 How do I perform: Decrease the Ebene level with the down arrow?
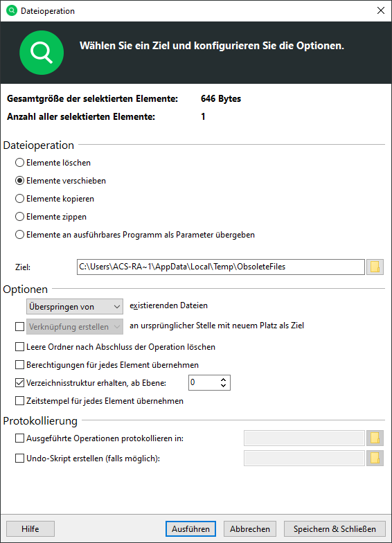pos(223,386)
